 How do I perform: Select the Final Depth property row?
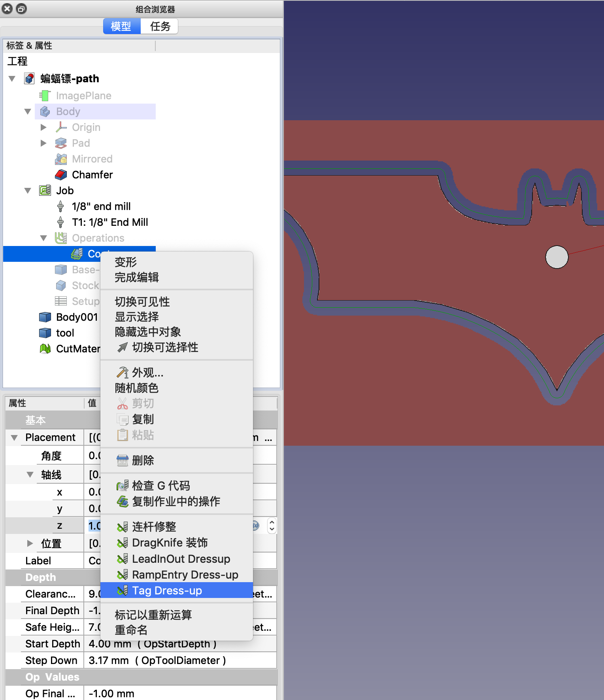pos(141,611)
